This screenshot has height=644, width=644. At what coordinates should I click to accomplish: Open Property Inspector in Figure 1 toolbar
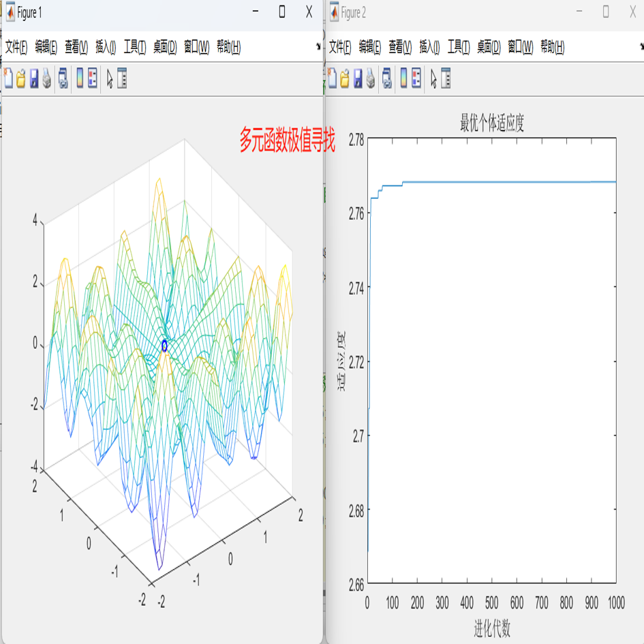click(x=122, y=78)
